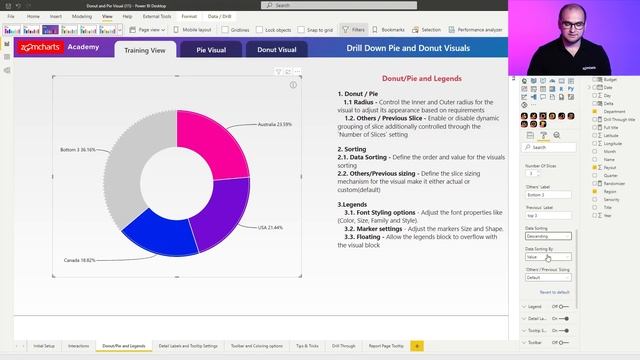Open the Performance analyzer pane
Image resolution: width=640 pixels, height=360 pixels.
tap(475, 30)
